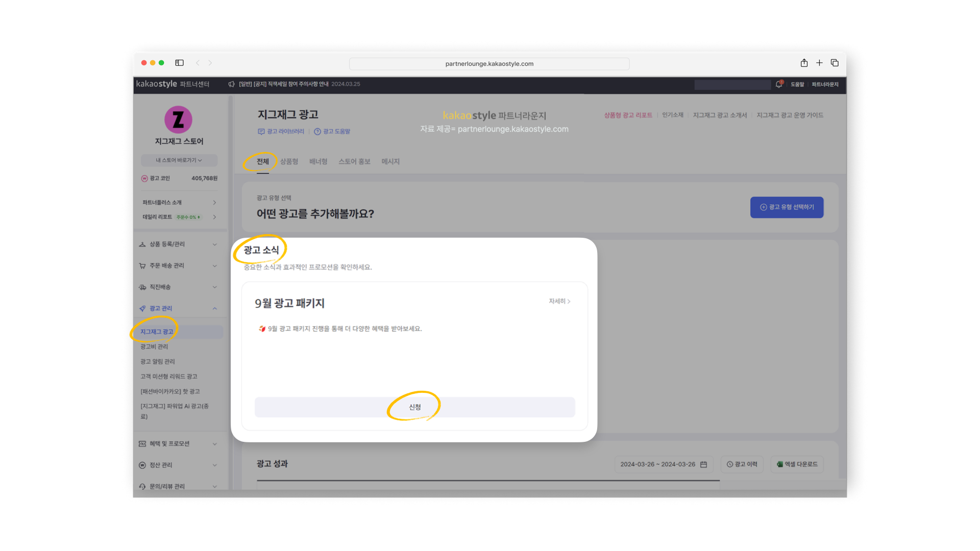This screenshot has width=980, height=551.
Task: Go back with the browser back arrow
Action: pos(198,63)
